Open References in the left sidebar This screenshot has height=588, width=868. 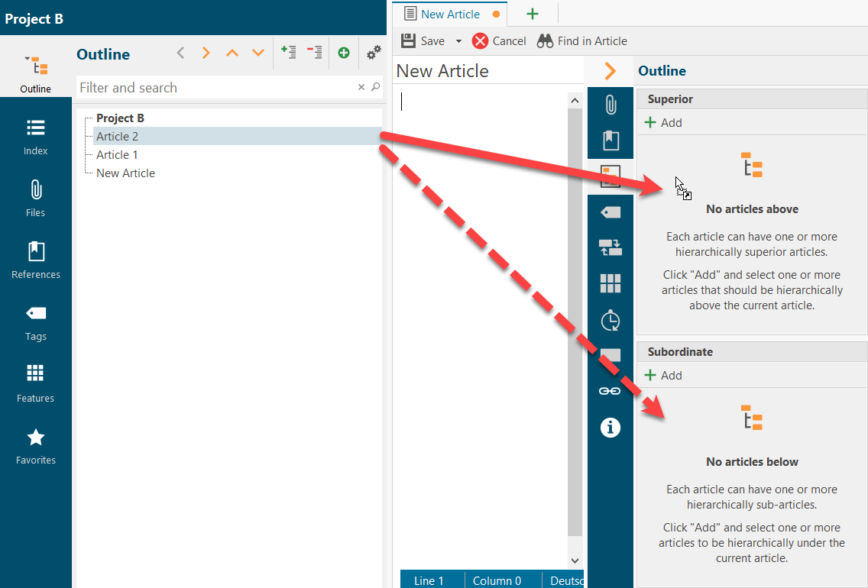[x=35, y=260]
